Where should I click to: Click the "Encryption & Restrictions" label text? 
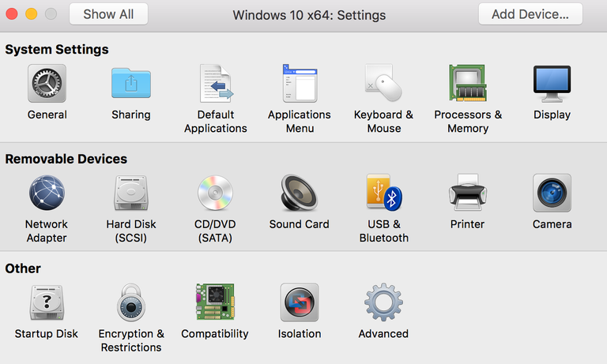tap(131, 340)
